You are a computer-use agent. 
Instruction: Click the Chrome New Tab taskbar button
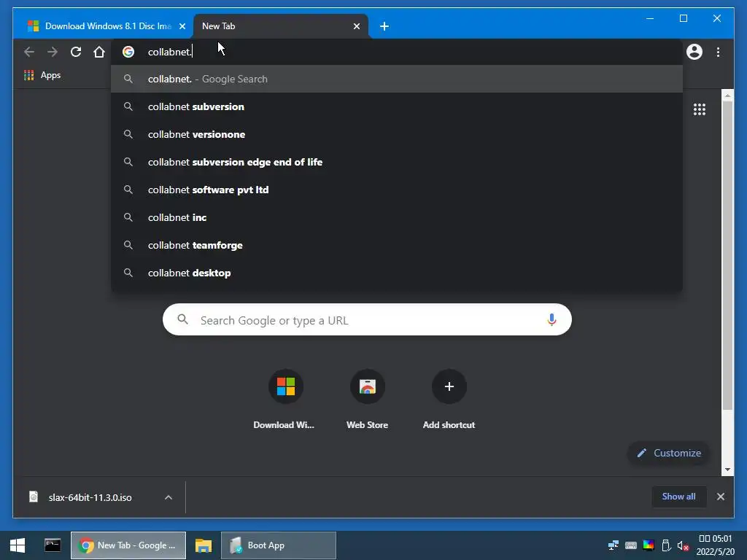pos(128,545)
